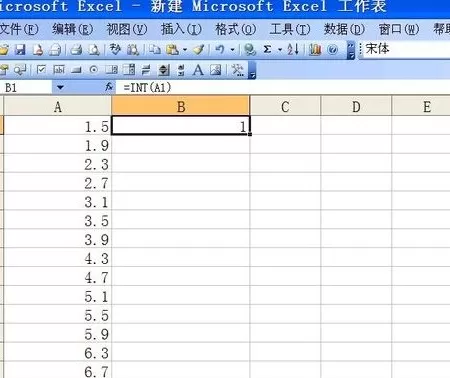Open the 数据(D) menu
The image size is (450, 378).
[344, 29]
